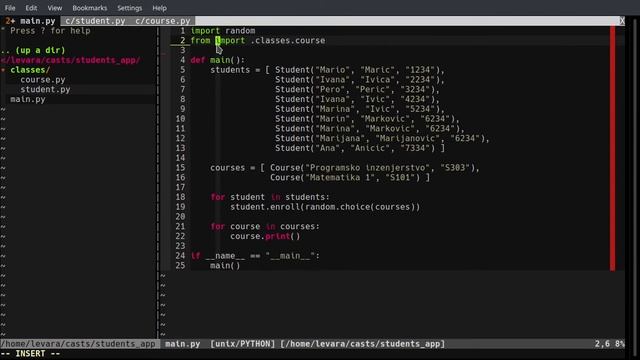The height and width of the screenshot is (360, 640).
Task: Click the course.print() line
Action: tap(265, 236)
